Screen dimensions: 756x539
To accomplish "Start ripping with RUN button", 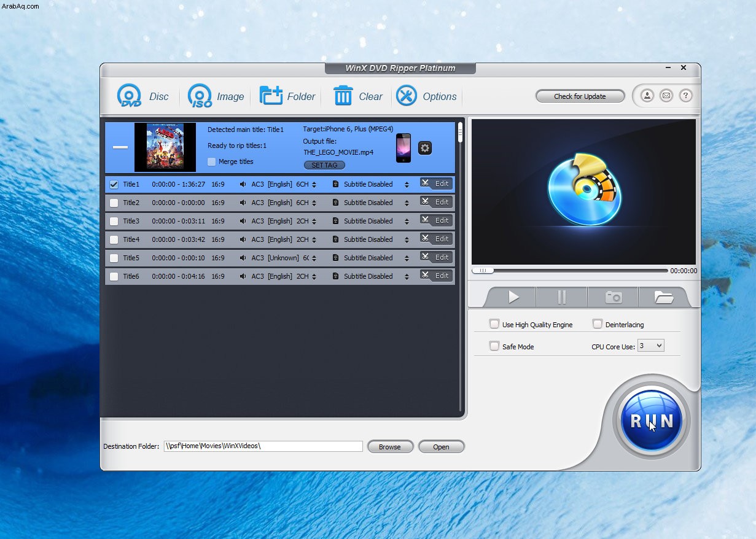I will pyautogui.click(x=651, y=421).
